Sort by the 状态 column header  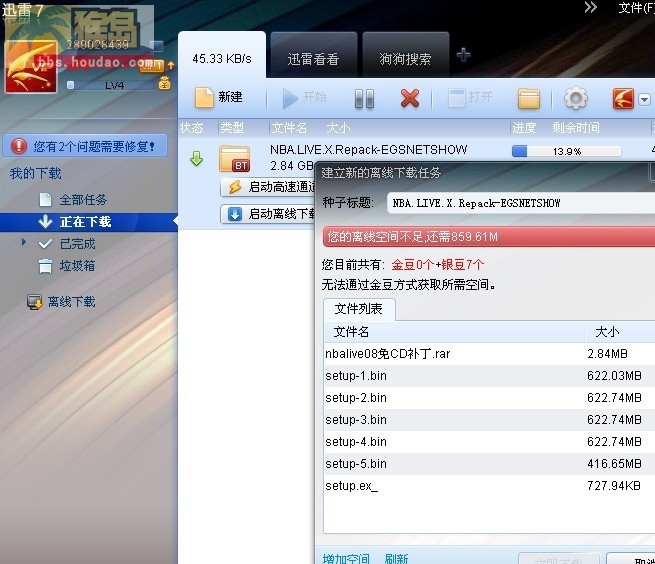click(x=191, y=127)
